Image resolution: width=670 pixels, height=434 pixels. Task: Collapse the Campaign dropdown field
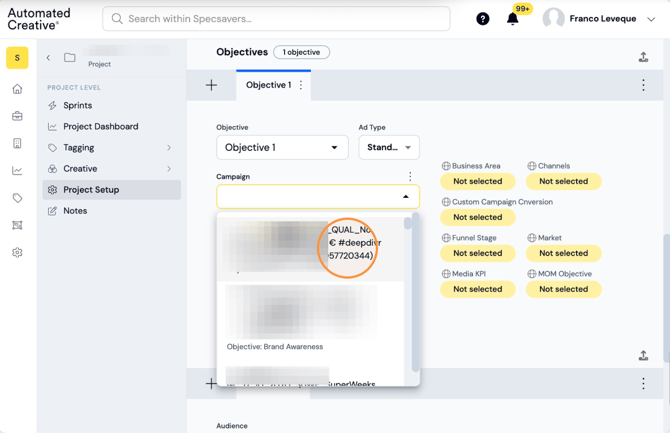[x=318, y=196]
